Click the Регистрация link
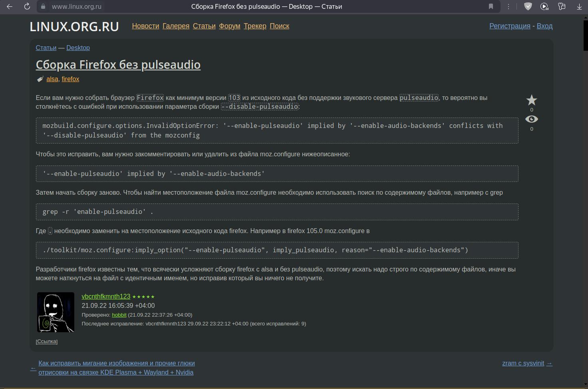Screen dimensions: 588x389 [510, 26]
